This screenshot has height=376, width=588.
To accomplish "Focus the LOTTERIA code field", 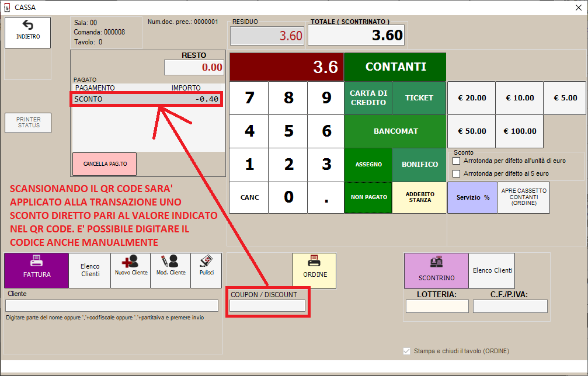I will 437,306.
